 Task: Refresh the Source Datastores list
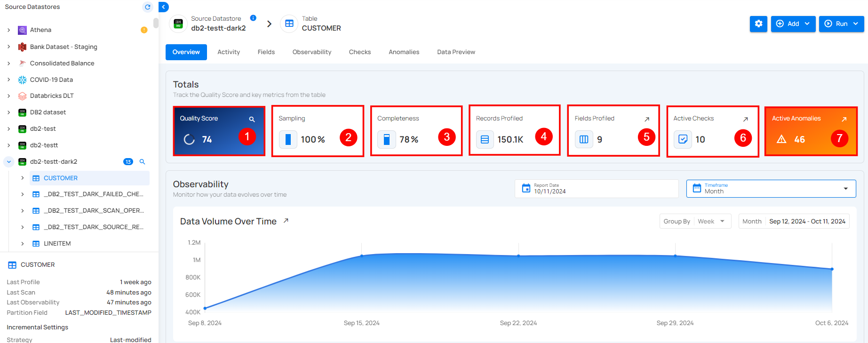[148, 7]
